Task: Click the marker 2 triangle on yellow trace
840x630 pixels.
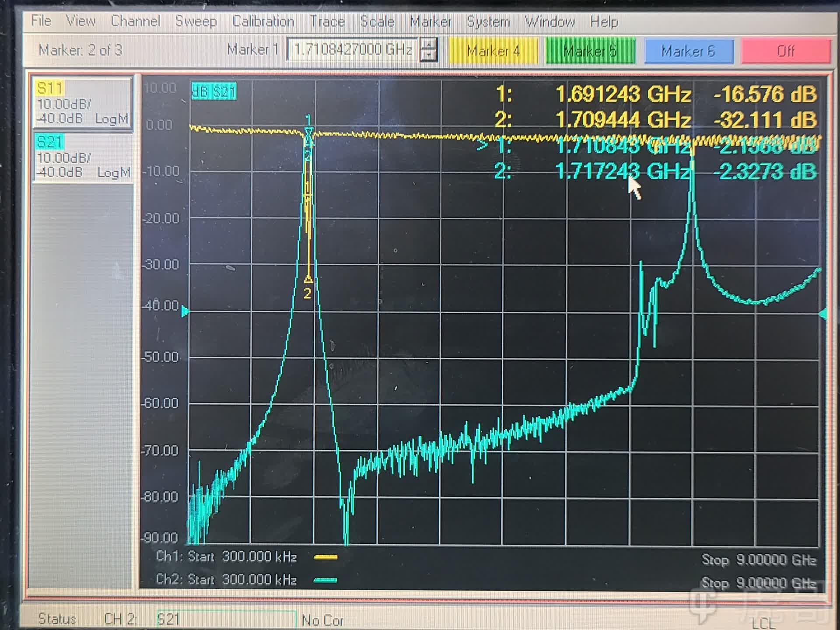Action: (308, 279)
